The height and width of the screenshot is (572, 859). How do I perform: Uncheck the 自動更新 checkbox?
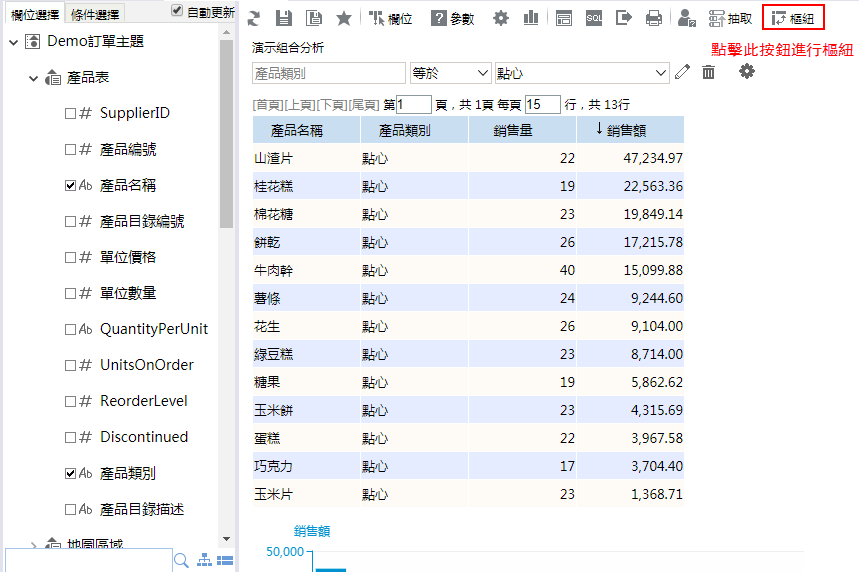pos(177,11)
